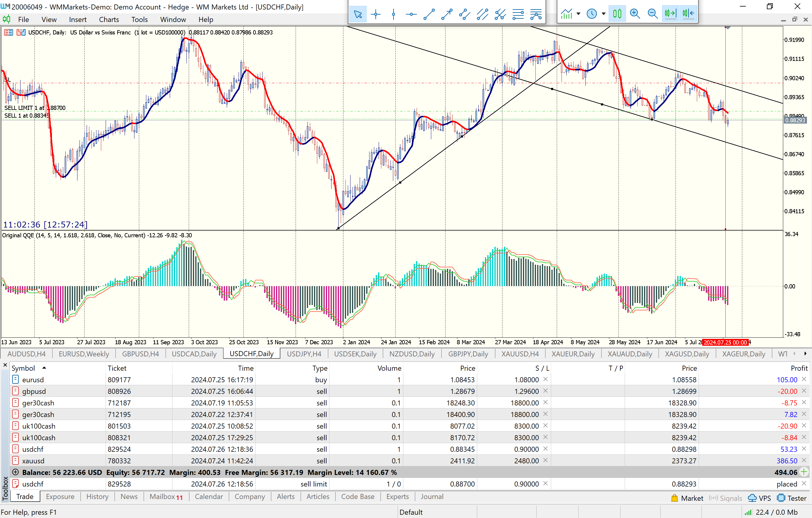Click the zoom out magnifier icon
The image size is (812, 518).
[x=653, y=13]
